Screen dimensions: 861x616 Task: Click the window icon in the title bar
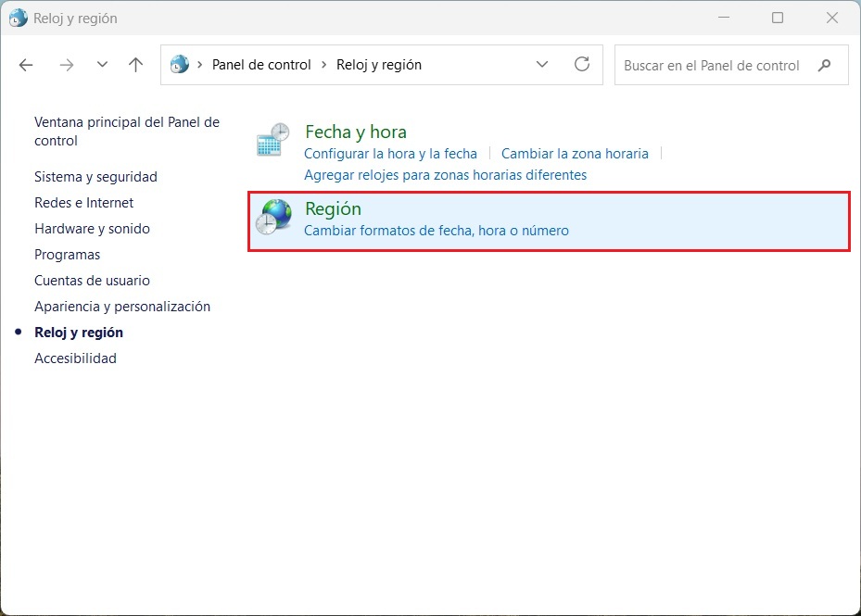coord(17,18)
